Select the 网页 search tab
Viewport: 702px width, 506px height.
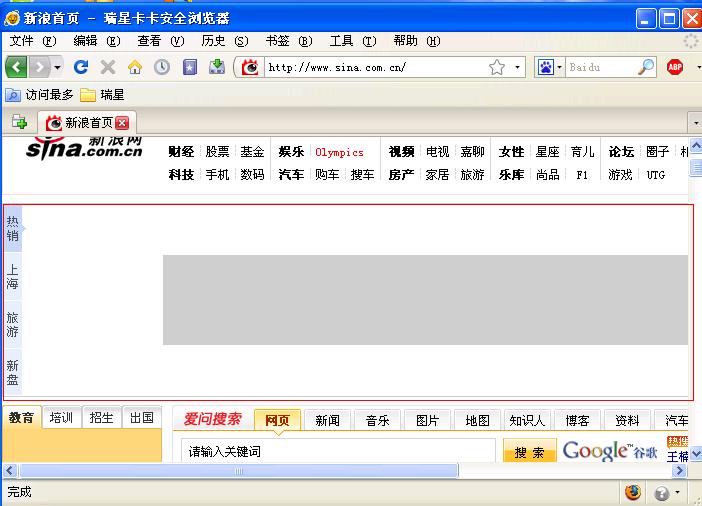pos(277,420)
